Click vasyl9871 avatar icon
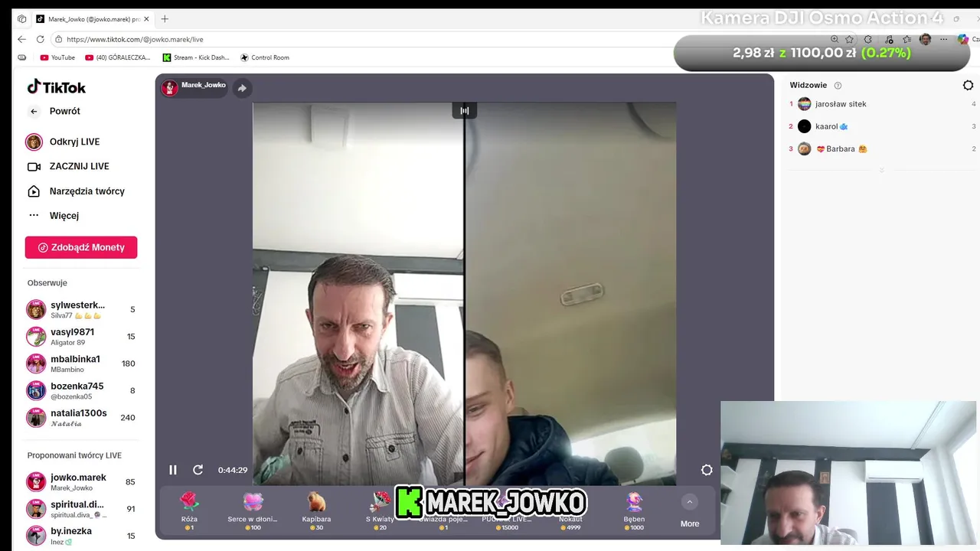The width and height of the screenshot is (980, 551). (36, 337)
